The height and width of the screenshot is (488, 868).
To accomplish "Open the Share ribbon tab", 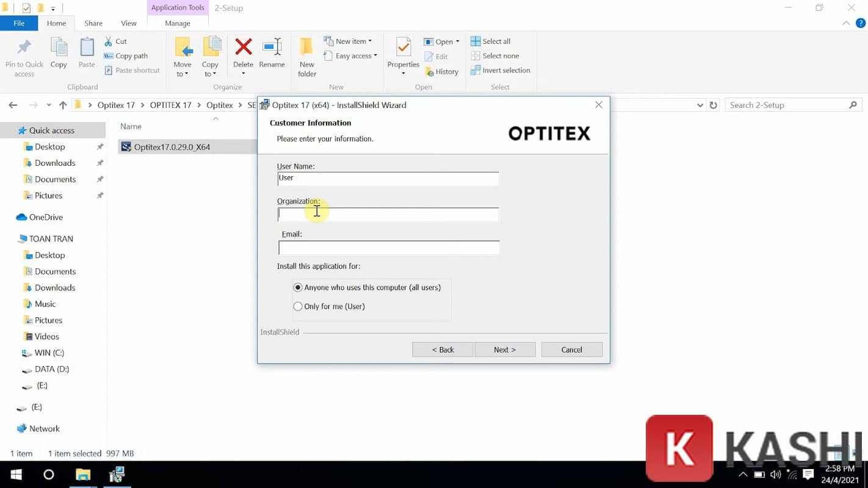I will tap(93, 23).
